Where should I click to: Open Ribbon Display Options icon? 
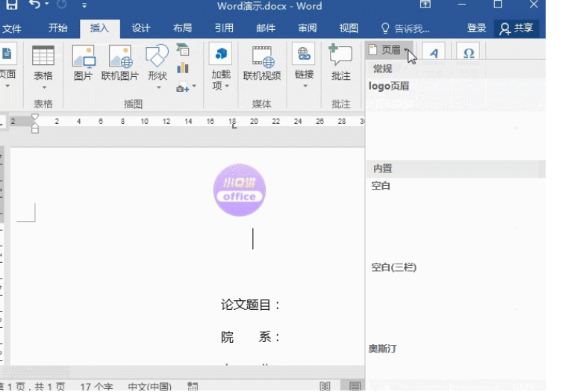425,4
